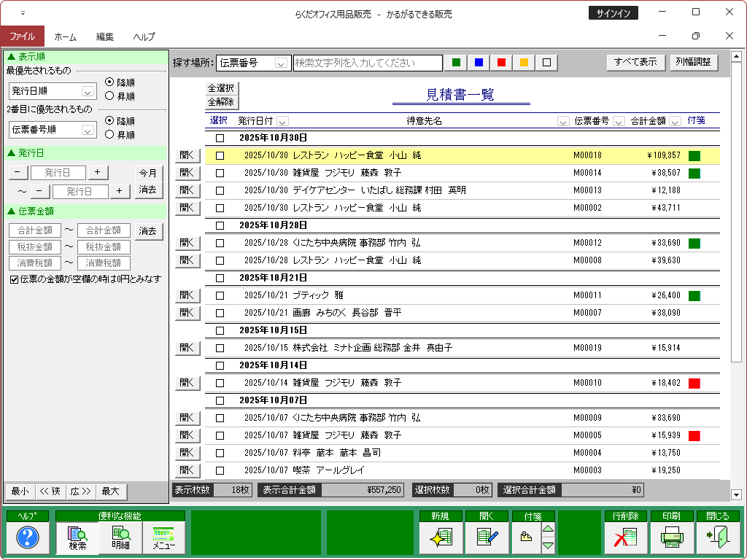The height and width of the screenshot is (560, 747).
Task: Check the box for estimate M00018
Action: tap(220, 155)
